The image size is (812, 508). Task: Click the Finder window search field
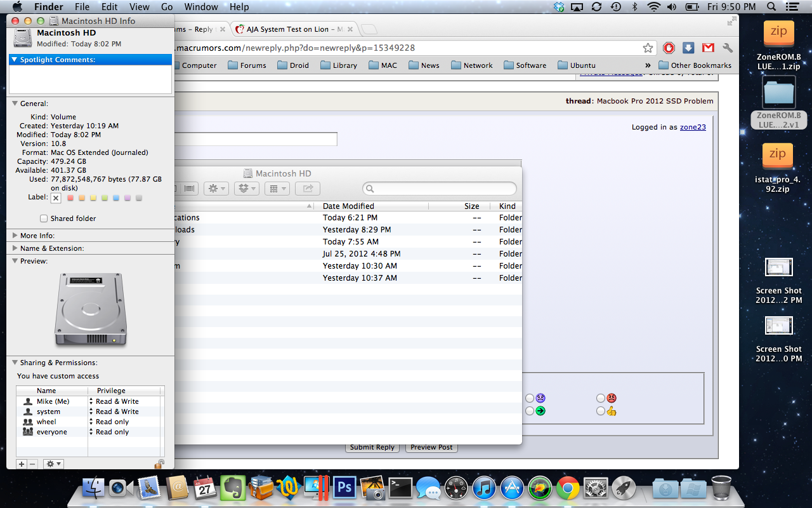pyautogui.click(x=440, y=189)
